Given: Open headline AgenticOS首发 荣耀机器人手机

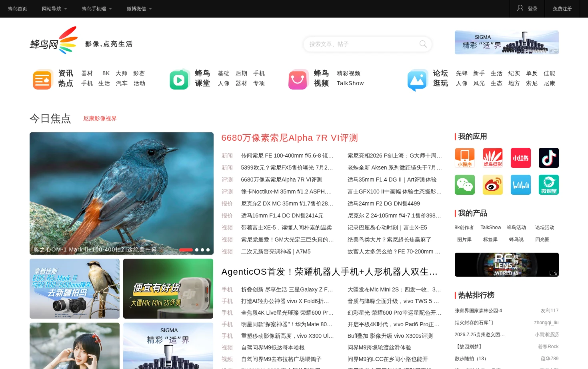Looking at the screenshot, I should (330, 272).
